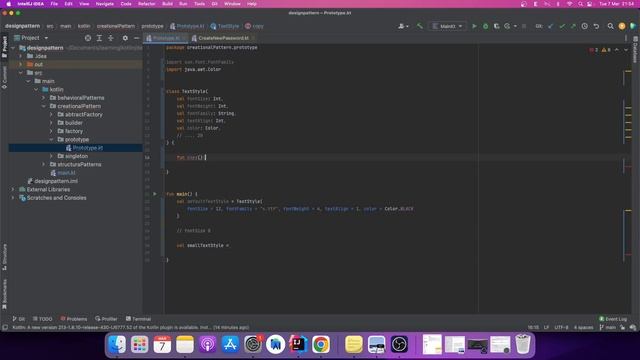Click TextStyle breadcrumb in navigation bar
The width and height of the screenshot is (640, 360).
click(228, 26)
